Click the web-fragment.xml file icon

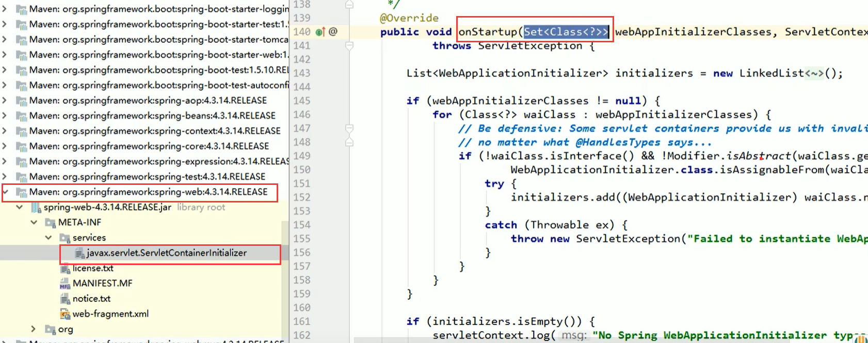[65, 314]
